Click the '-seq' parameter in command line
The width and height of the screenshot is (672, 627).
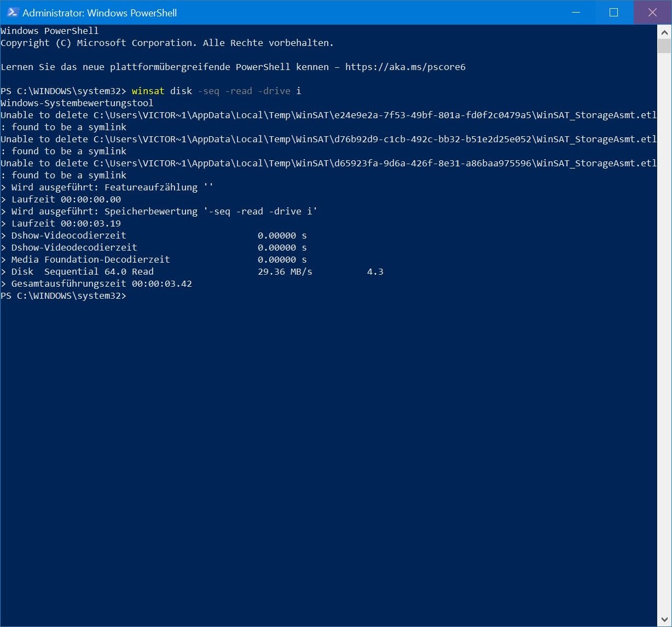tap(208, 91)
